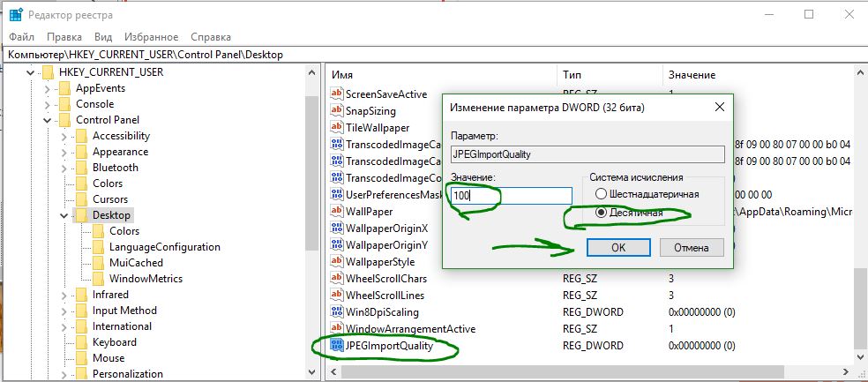Confirm the DWORD edit with OK

(618, 248)
